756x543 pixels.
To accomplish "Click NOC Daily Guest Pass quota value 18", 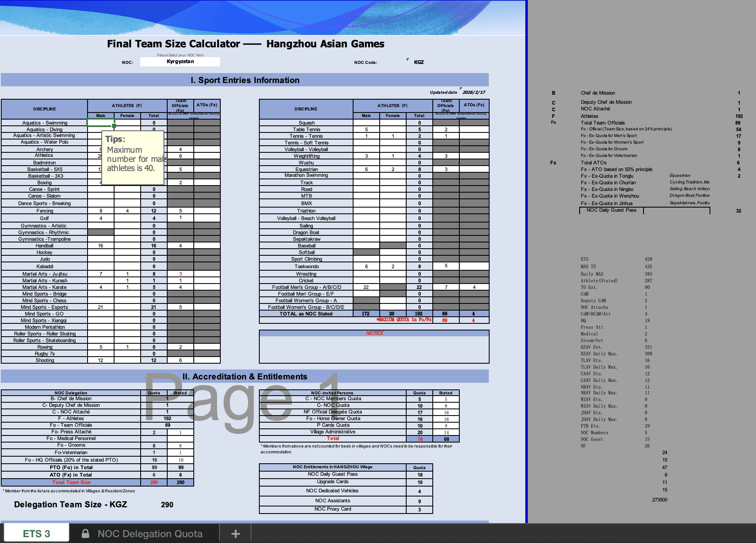I will point(420,475).
